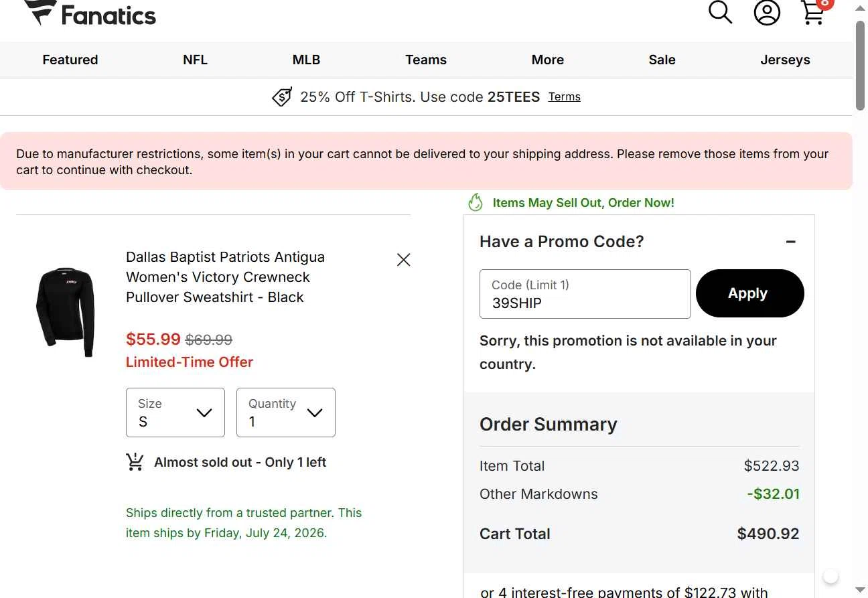Click the Order Summary heading

[549, 425]
